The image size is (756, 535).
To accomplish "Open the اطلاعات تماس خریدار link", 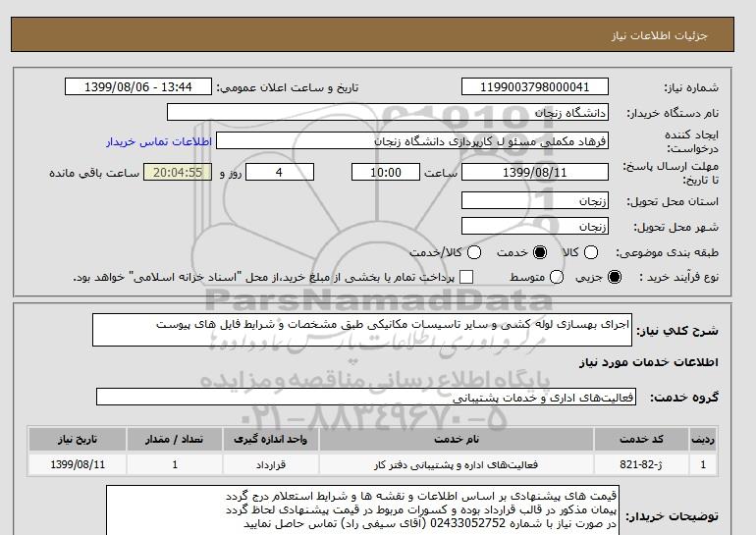I will pos(159,142).
